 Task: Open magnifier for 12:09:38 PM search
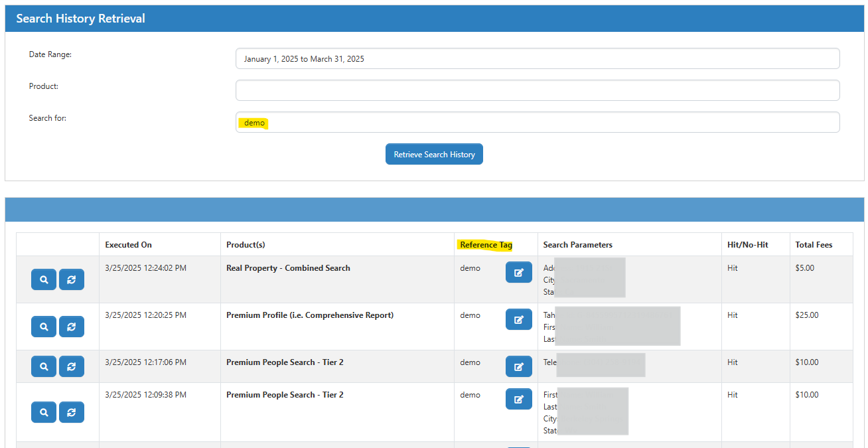point(44,412)
